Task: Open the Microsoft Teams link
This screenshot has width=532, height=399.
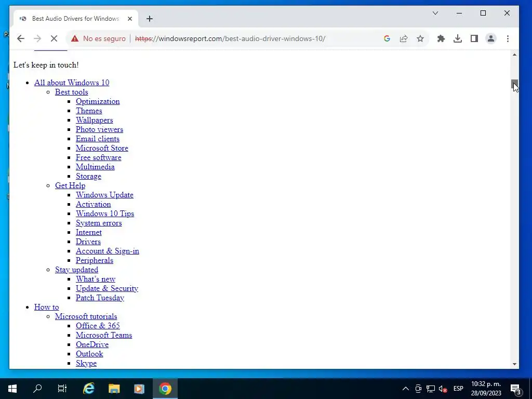Action: pos(104,335)
